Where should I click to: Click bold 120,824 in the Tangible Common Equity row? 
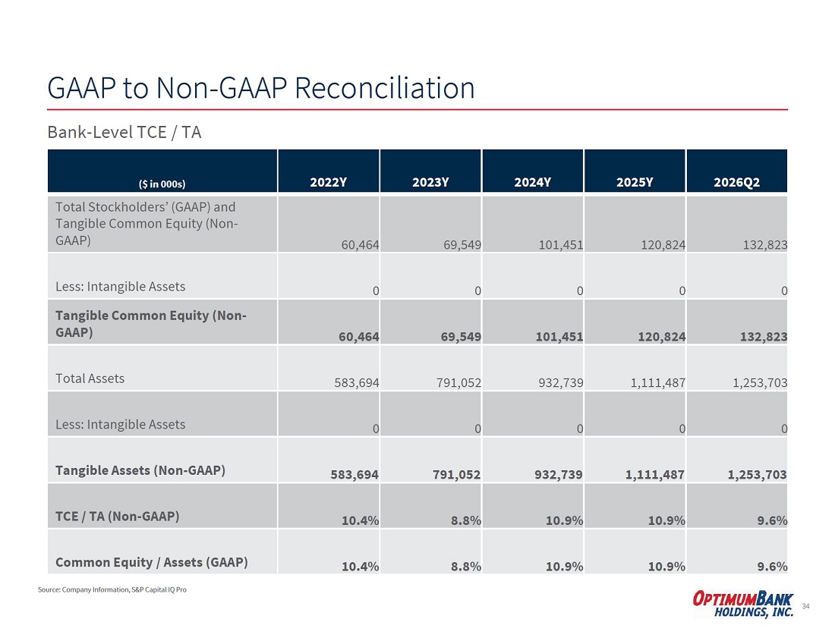pyautogui.click(x=662, y=337)
